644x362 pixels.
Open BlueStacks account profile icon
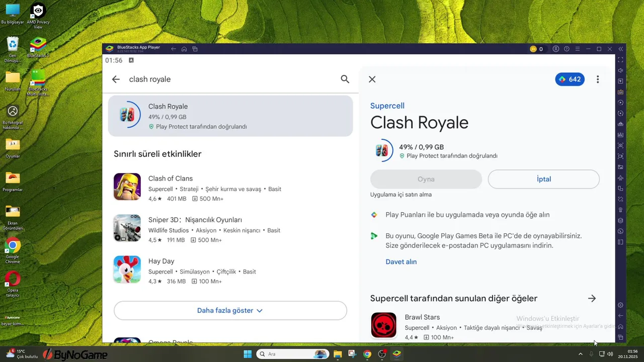point(556,49)
